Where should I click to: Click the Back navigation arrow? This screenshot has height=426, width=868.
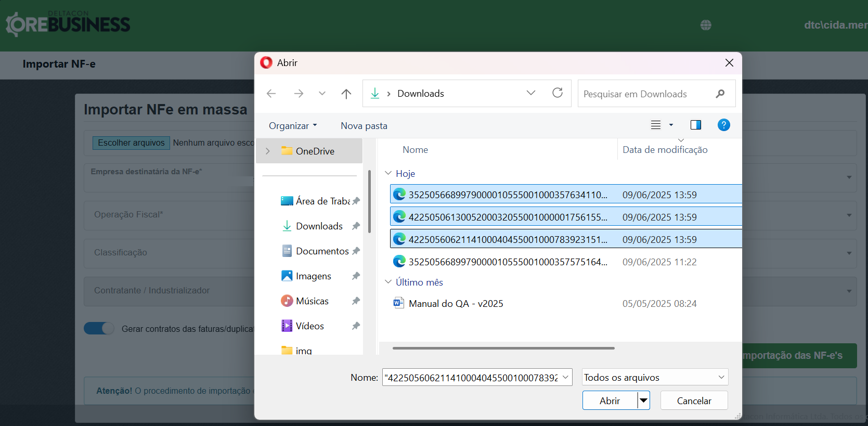click(271, 94)
